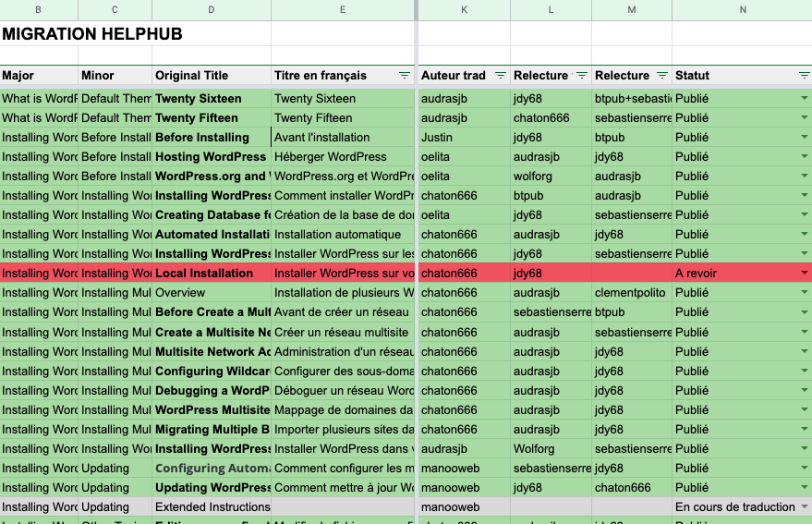
Task: Select the Justin author cell
Action: [464, 138]
